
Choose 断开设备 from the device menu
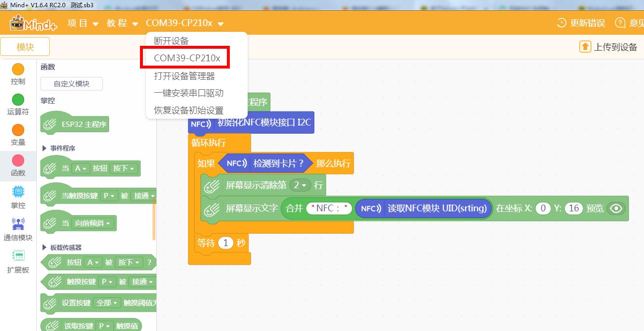[171, 41]
